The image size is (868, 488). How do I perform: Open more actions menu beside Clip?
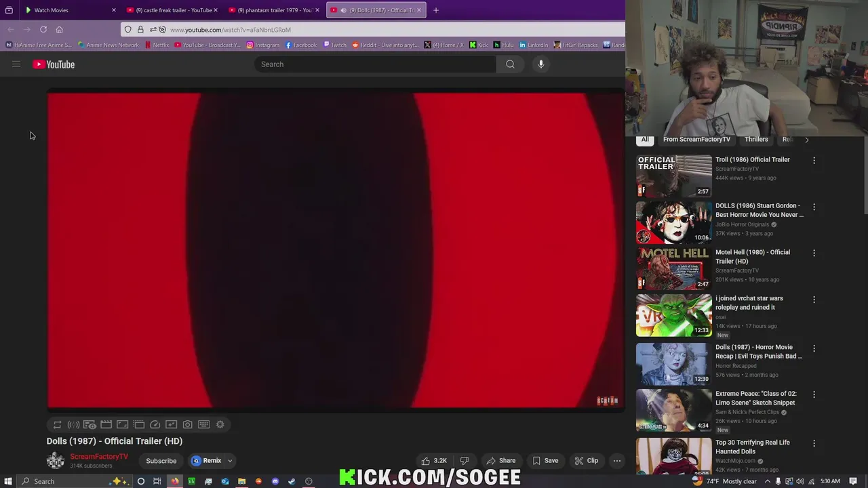click(617, 461)
